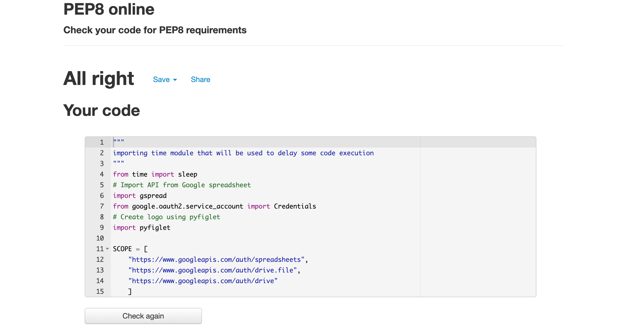
Task: Click the Share link
Action: 200,80
